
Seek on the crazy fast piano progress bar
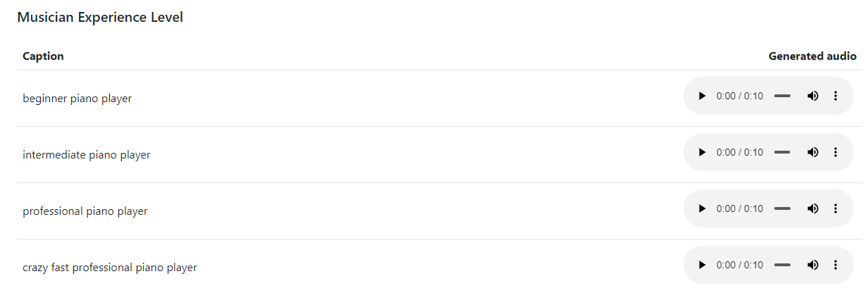pyautogui.click(x=782, y=265)
